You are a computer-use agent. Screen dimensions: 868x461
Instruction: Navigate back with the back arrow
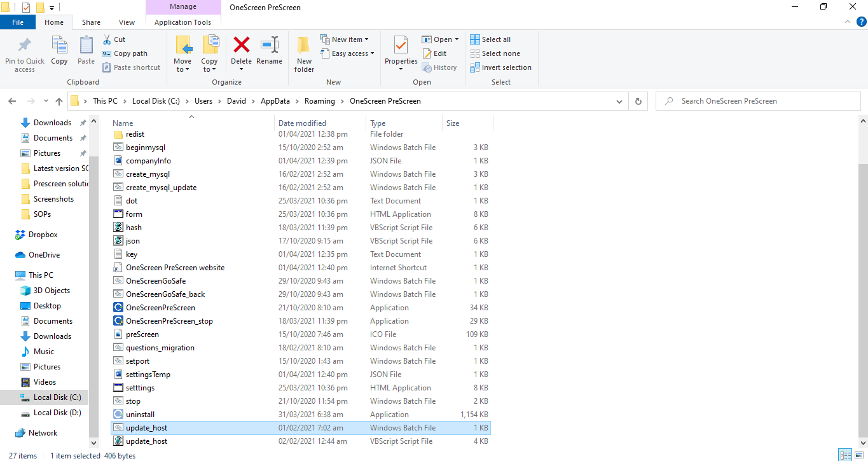[x=12, y=101]
